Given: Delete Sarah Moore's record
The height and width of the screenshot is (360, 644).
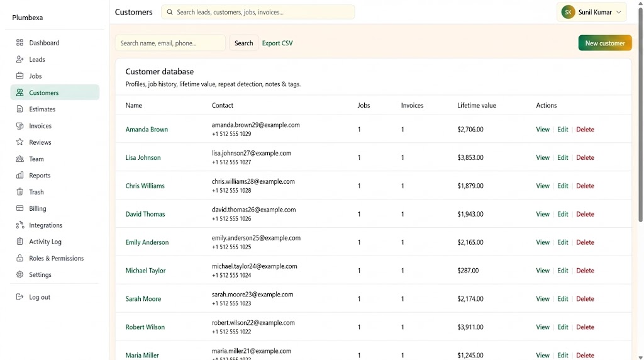Looking at the screenshot, I should tap(585, 299).
